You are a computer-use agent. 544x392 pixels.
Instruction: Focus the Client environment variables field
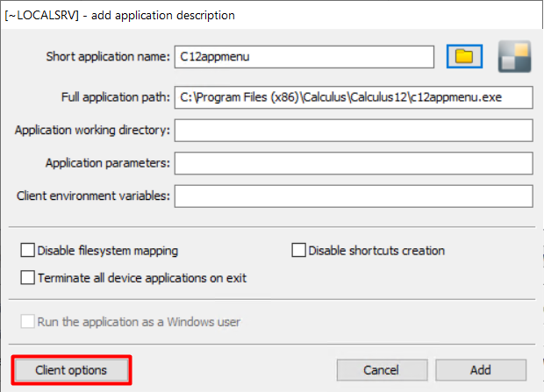354,196
